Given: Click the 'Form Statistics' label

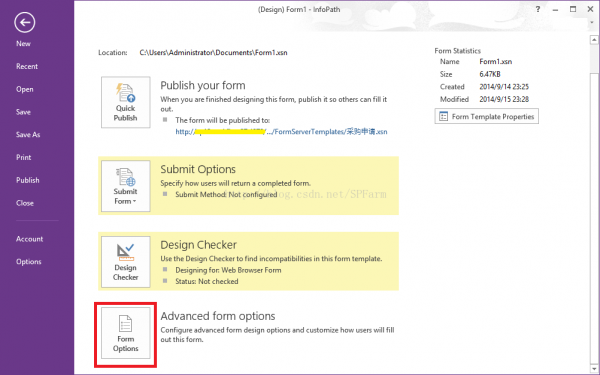Looking at the screenshot, I should tap(458, 51).
